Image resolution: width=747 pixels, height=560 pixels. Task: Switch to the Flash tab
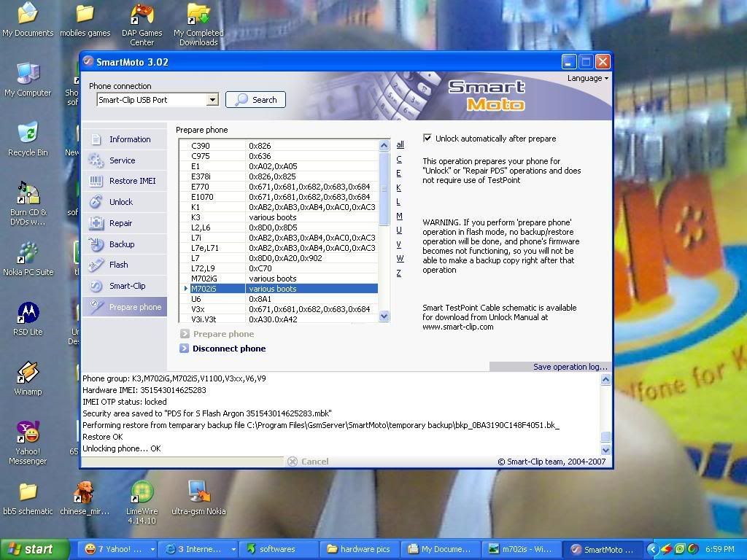click(x=125, y=265)
